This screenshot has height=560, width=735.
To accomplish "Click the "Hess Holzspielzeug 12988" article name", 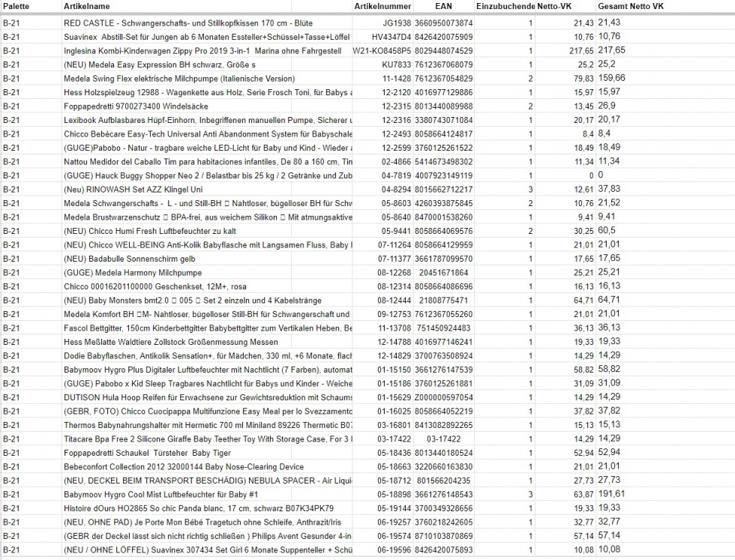I will pos(208,92).
